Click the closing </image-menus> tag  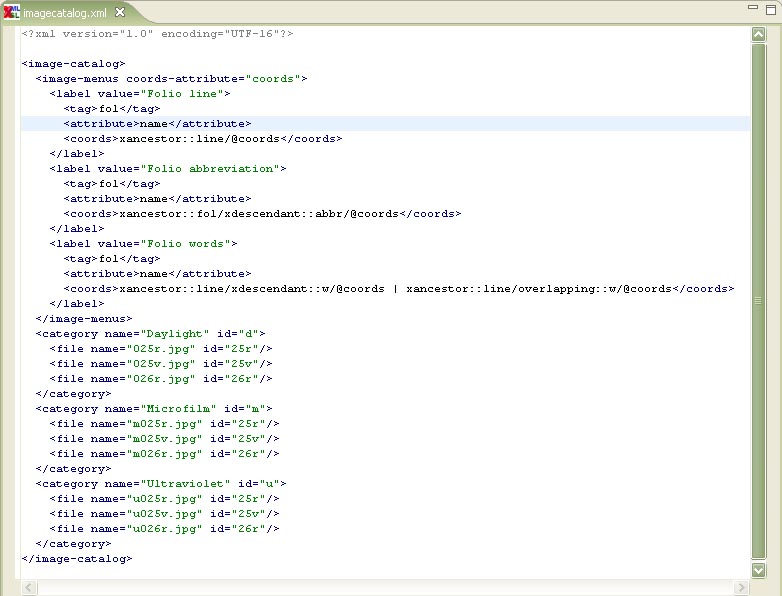[x=84, y=319]
